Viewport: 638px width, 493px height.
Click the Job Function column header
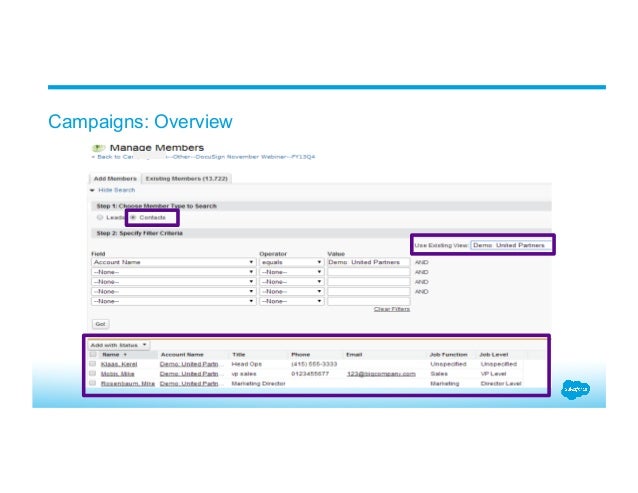[448, 354]
